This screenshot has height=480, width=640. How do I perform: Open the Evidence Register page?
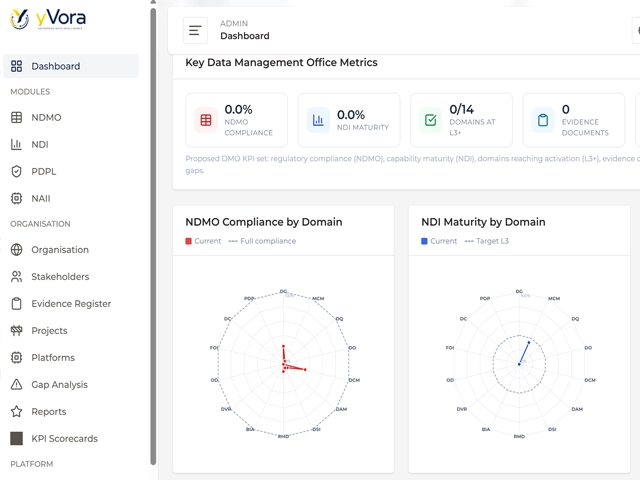point(71,304)
